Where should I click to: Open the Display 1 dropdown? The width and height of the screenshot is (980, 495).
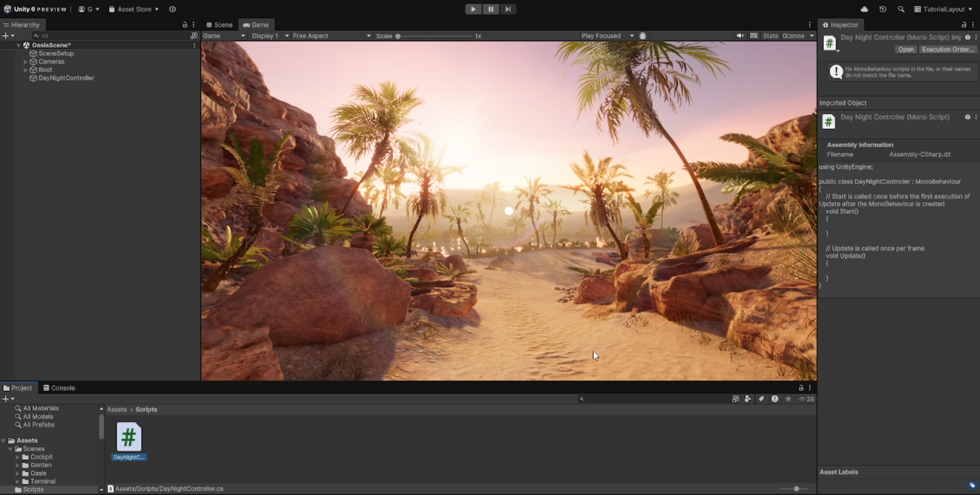pyautogui.click(x=270, y=36)
